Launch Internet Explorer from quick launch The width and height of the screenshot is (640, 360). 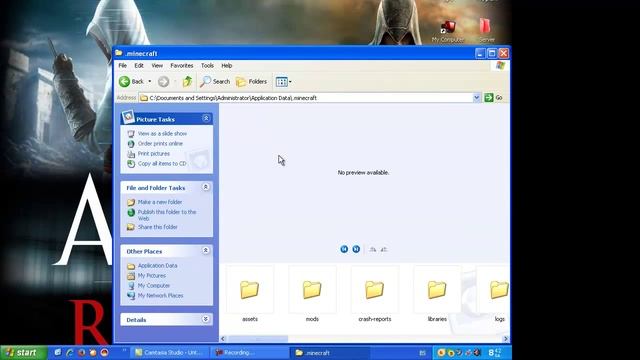pyautogui.click(x=69, y=352)
